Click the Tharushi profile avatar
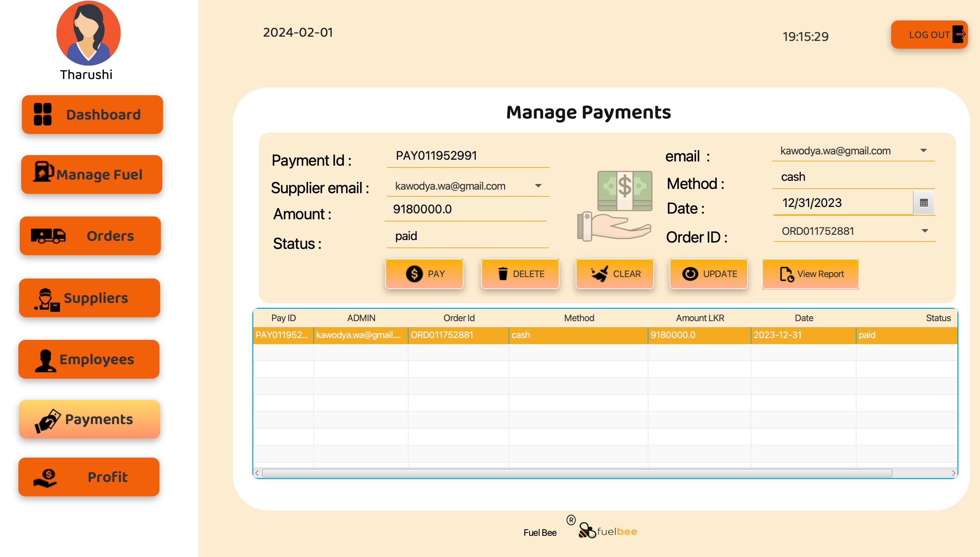Image resolution: width=980 pixels, height=557 pixels. (89, 33)
